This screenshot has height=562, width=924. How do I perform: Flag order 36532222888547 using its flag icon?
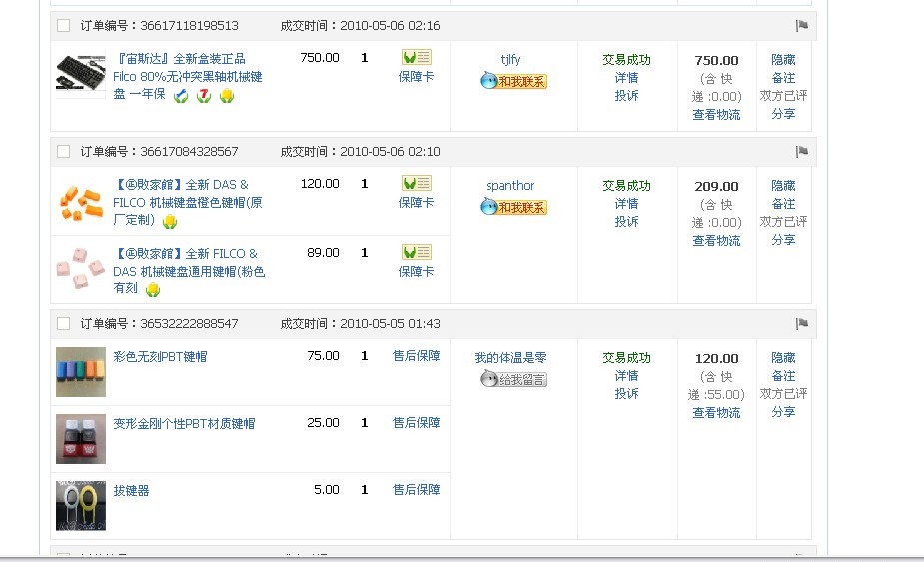point(801,324)
